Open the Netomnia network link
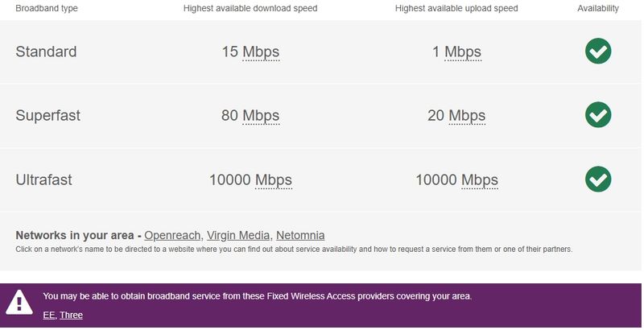 (x=300, y=235)
